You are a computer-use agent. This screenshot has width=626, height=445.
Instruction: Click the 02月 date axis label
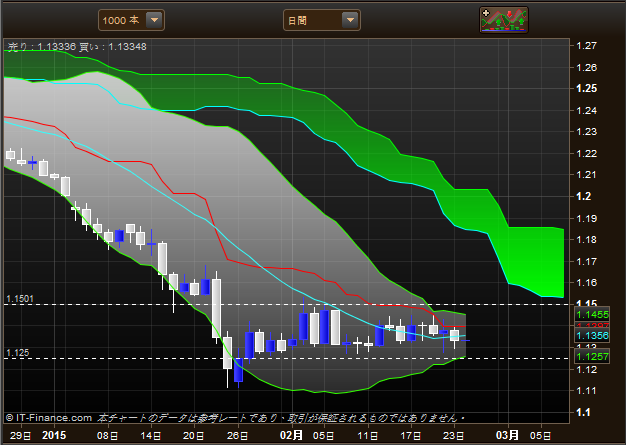click(x=291, y=435)
